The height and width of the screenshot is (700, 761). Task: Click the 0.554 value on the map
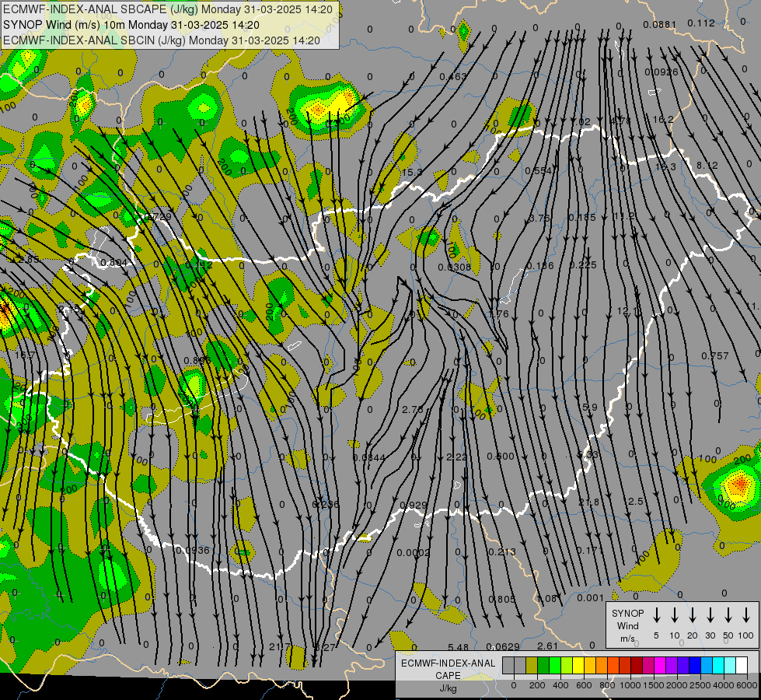(x=538, y=170)
